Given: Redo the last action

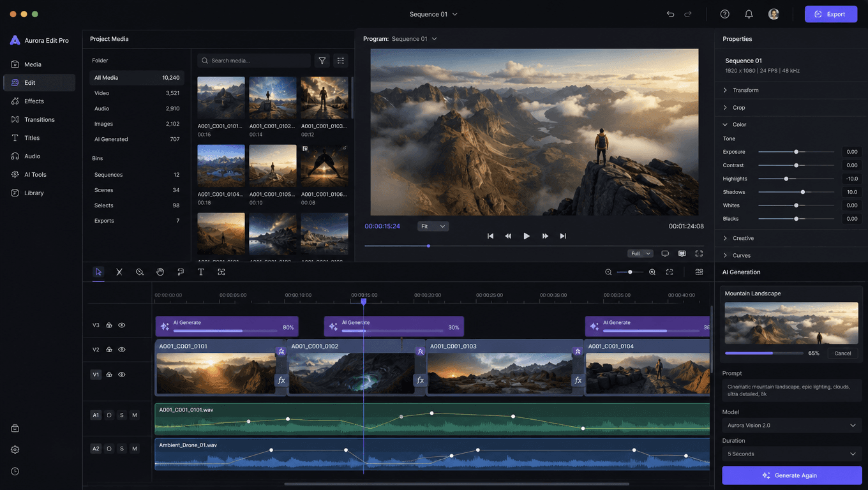Looking at the screenshot, I should [688, 14].
